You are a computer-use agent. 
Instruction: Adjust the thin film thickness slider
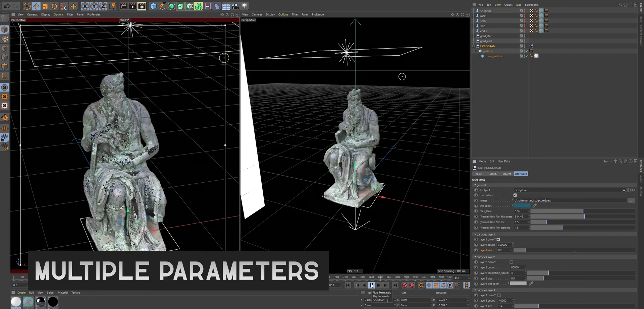[583, 217]
